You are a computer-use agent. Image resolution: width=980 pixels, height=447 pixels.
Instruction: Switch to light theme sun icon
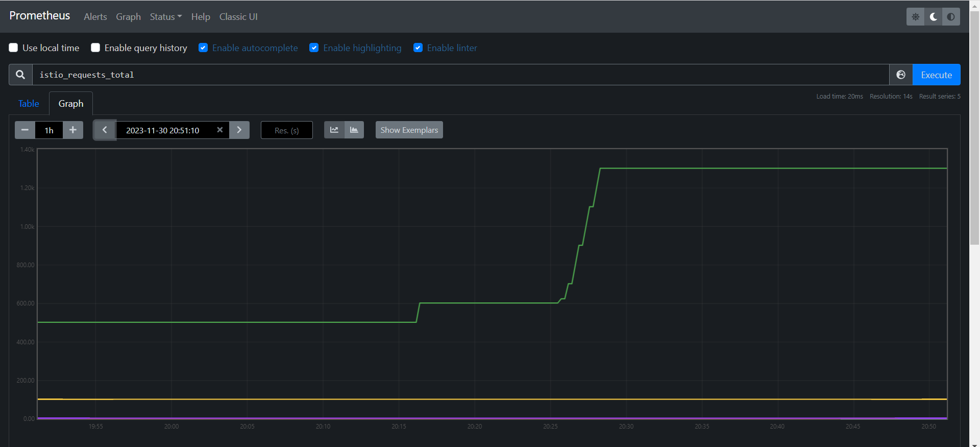915,17
